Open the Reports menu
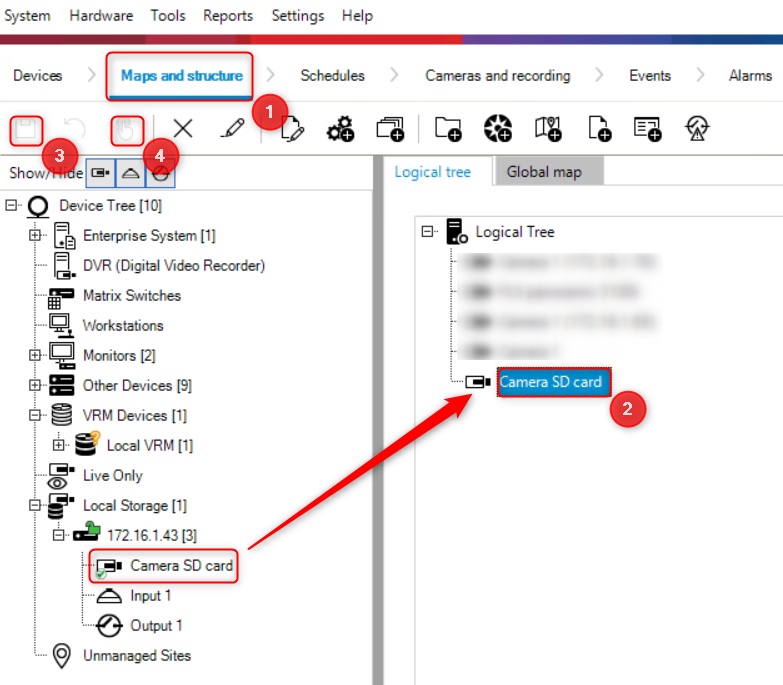 pos(228,15)
